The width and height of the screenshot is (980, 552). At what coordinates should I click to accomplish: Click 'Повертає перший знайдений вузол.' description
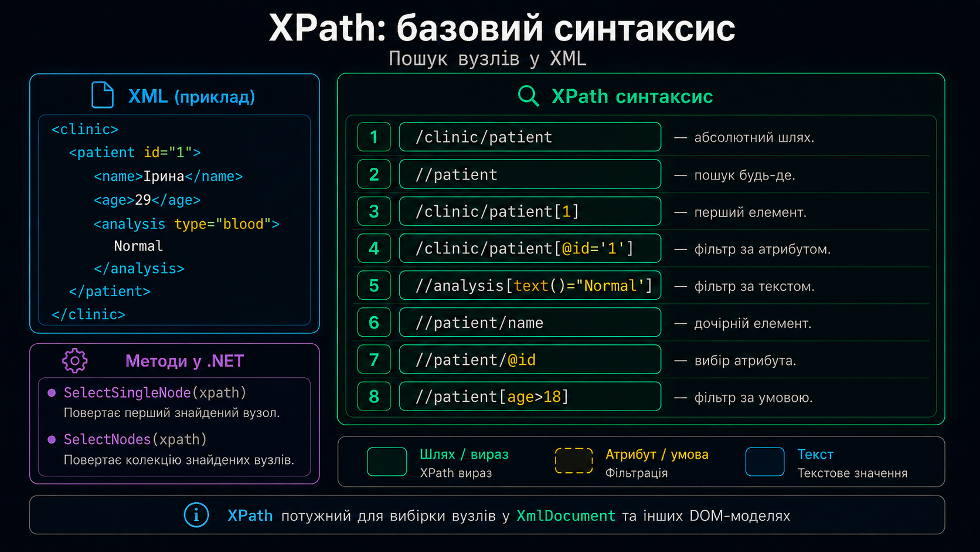click(x=172, y=413)
